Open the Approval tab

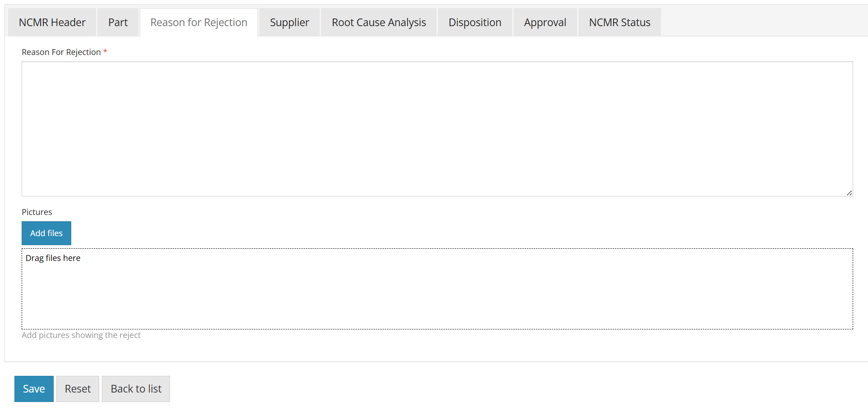coord(545,22)
